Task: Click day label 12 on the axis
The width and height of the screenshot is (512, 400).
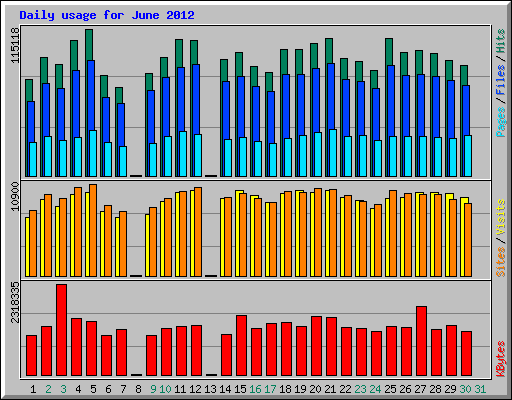Action: tap(195, 389)
